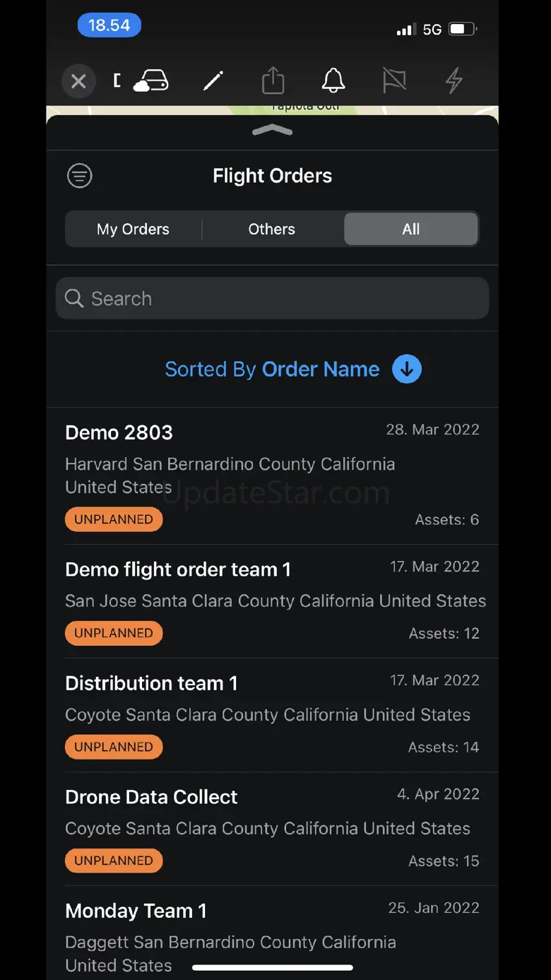Tap UNPLANNED badge on Drone Data Collect
This screenshot has height=980, width=551.
coord(114,861)
